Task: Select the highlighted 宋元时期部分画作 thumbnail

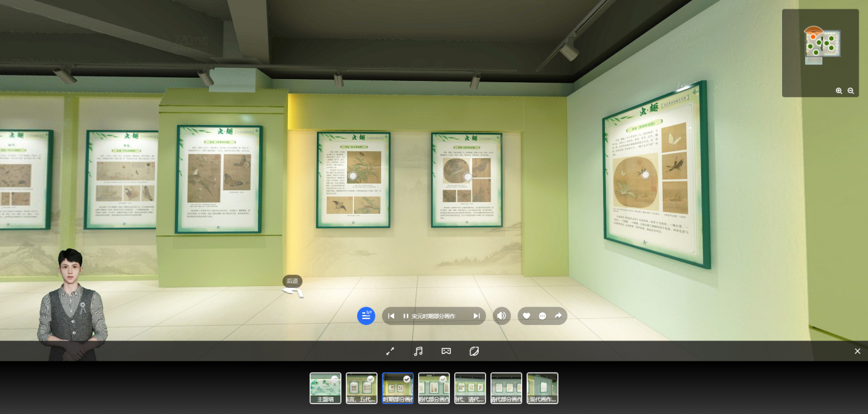Action: [x=398, y=388]
